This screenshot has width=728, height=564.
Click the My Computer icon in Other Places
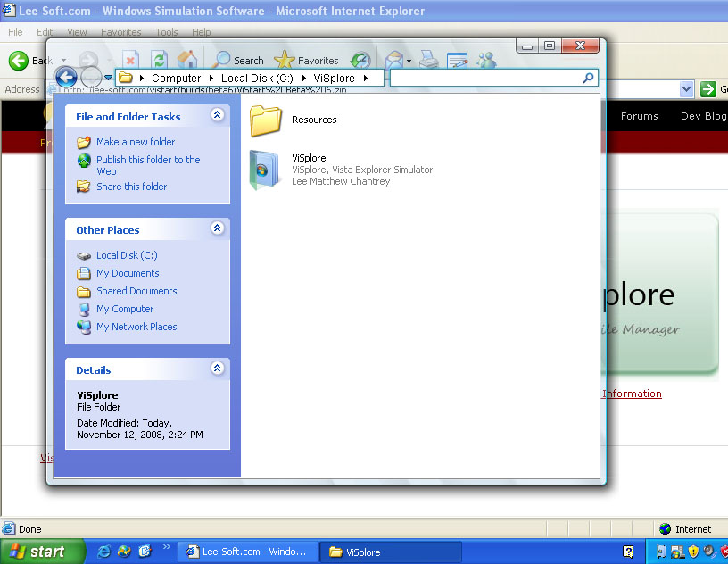pyautogui.click(x=84, y=310)
